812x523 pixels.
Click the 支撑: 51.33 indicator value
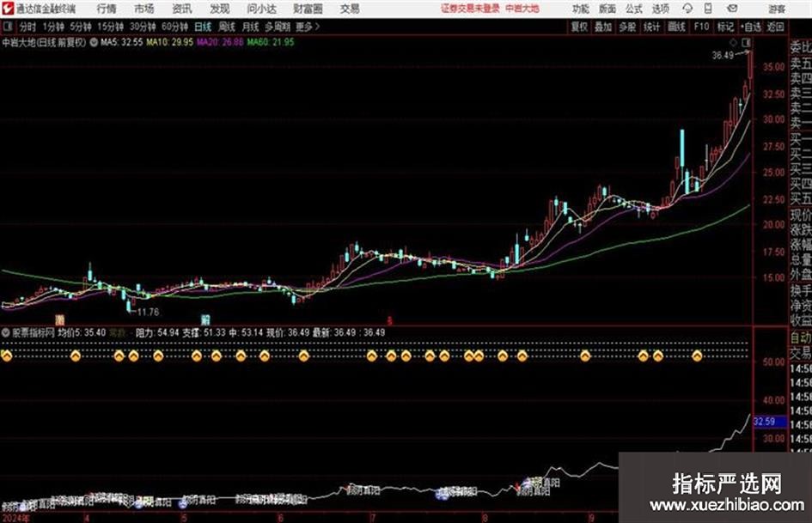204,332
